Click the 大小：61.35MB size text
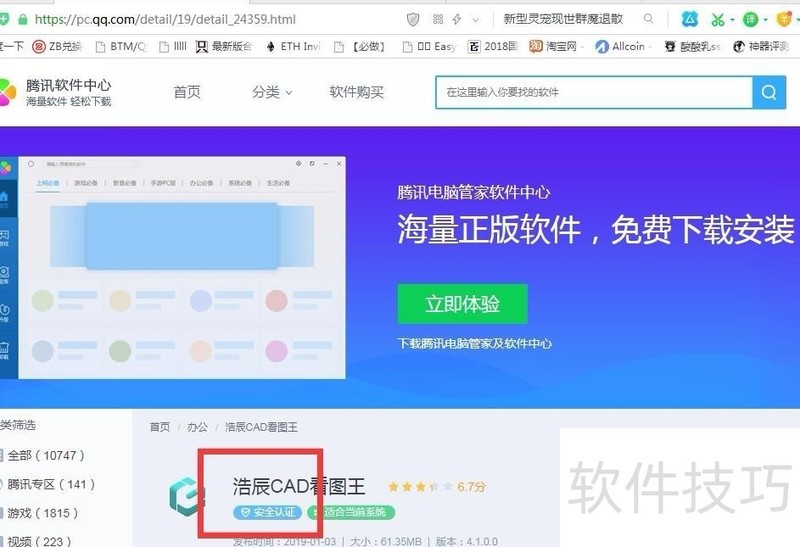This screenshot has height=547, width=800. [x=386, y=541]
